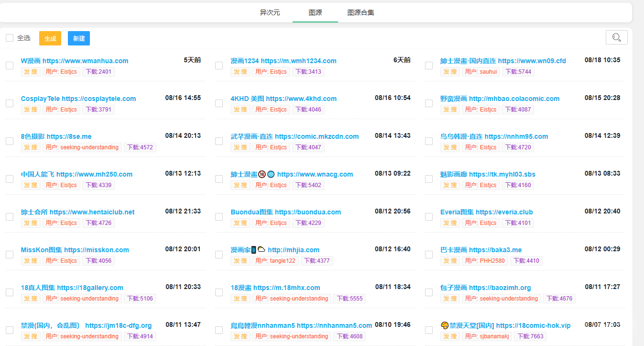Open the 鳥鳥韓漫nnhanman5 source link
Image resolution: width=644 pixels, height=346 pixels.
coord(301,325)
